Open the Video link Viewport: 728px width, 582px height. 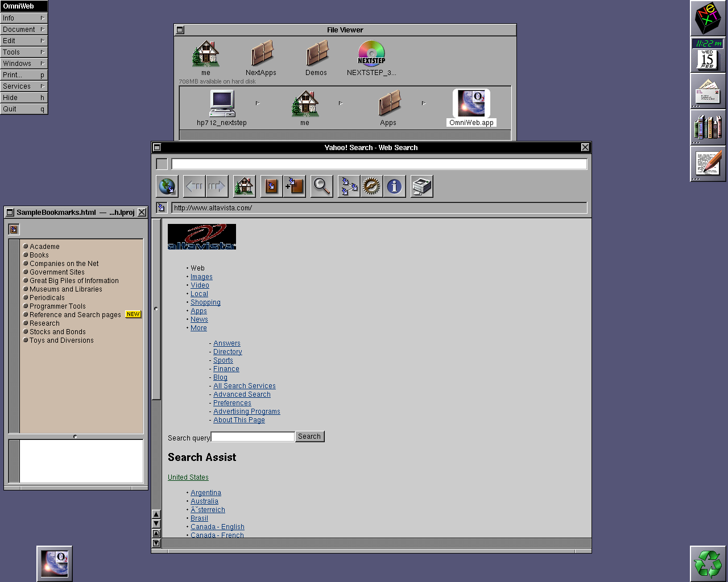tap(200, 285)
